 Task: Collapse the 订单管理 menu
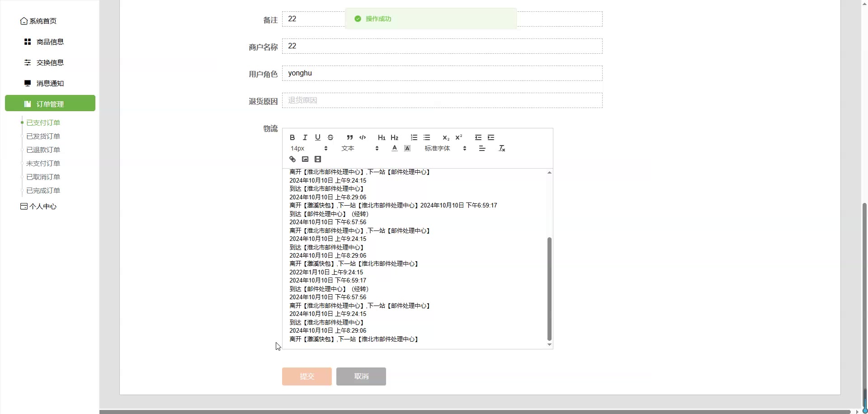(x=50, y=103)
